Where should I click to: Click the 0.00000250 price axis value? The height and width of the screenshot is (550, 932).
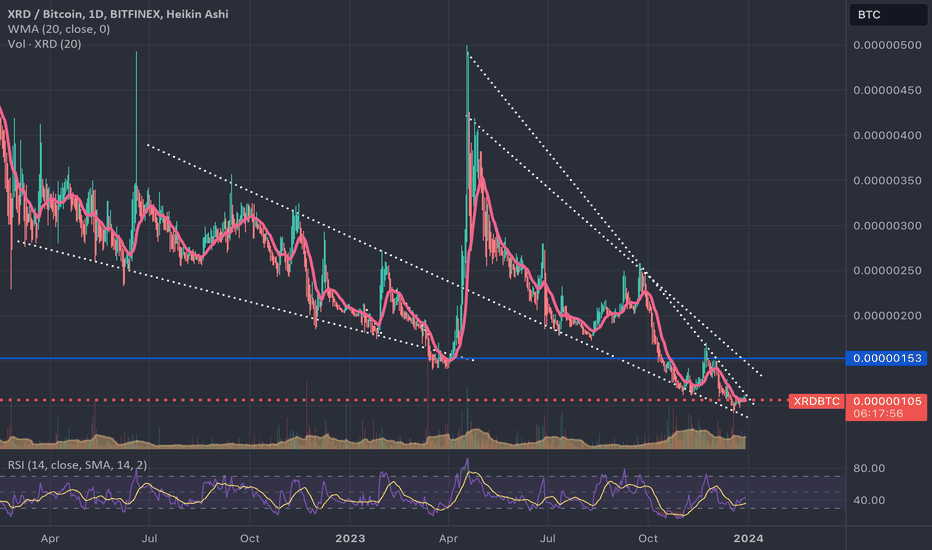[x=887, y=271]
